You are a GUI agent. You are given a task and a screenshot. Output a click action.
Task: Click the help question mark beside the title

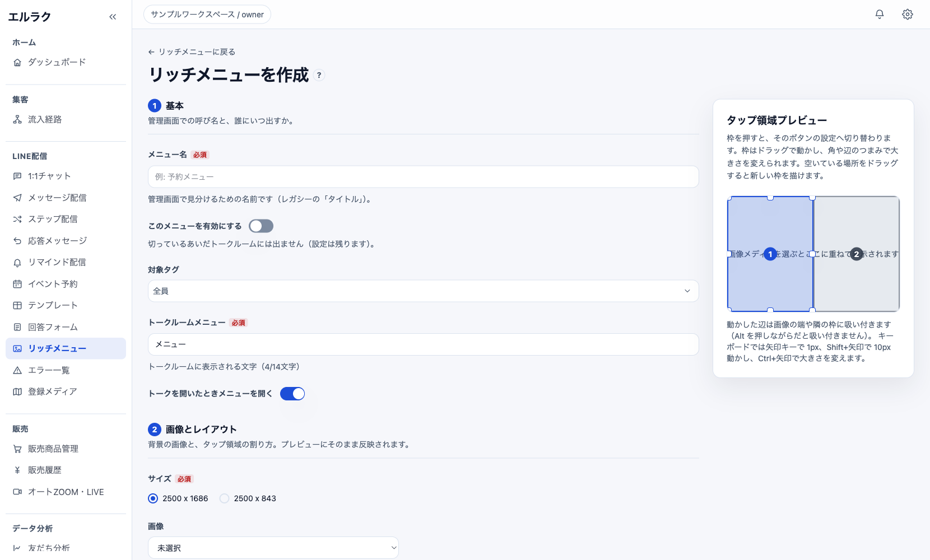pos(319,75)
